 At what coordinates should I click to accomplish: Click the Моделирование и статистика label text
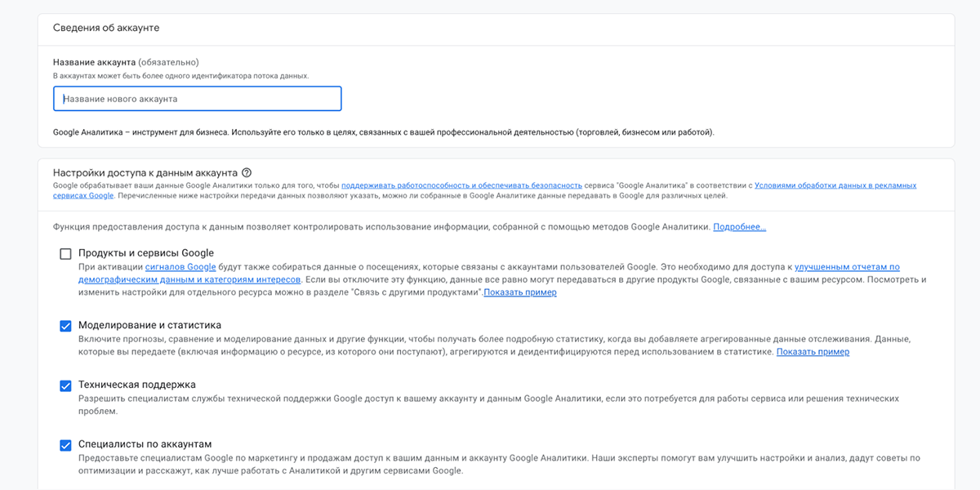(x=149, y=325)
